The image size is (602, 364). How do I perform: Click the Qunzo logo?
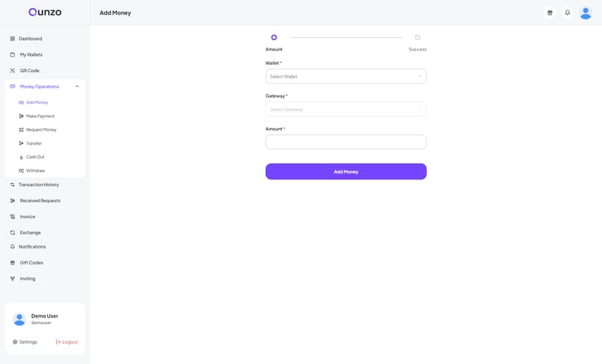(x=45, y=12)
